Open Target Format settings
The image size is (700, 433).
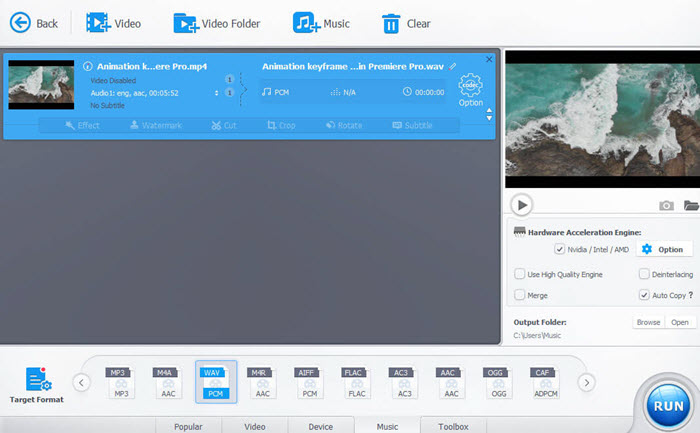pos(37,385)
